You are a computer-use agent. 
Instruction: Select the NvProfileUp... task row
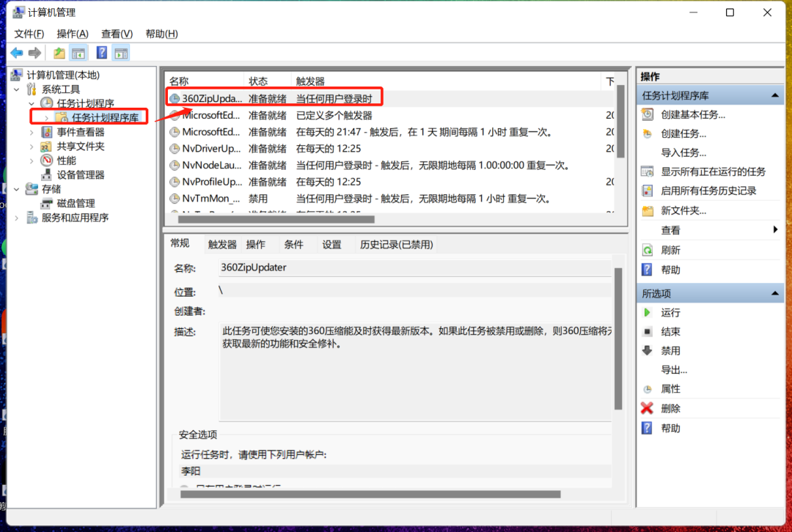[390, 182]
